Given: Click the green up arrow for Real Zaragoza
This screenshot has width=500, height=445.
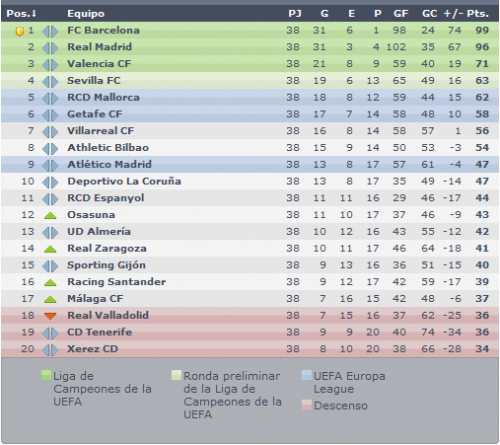Looking at the screenshot, I should tap(50, 249).
